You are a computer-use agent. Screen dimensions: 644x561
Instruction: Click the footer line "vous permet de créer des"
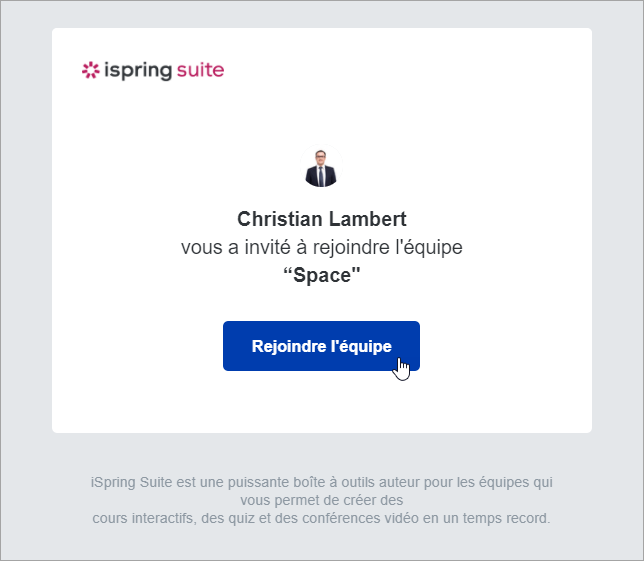[x=322, y=500]
